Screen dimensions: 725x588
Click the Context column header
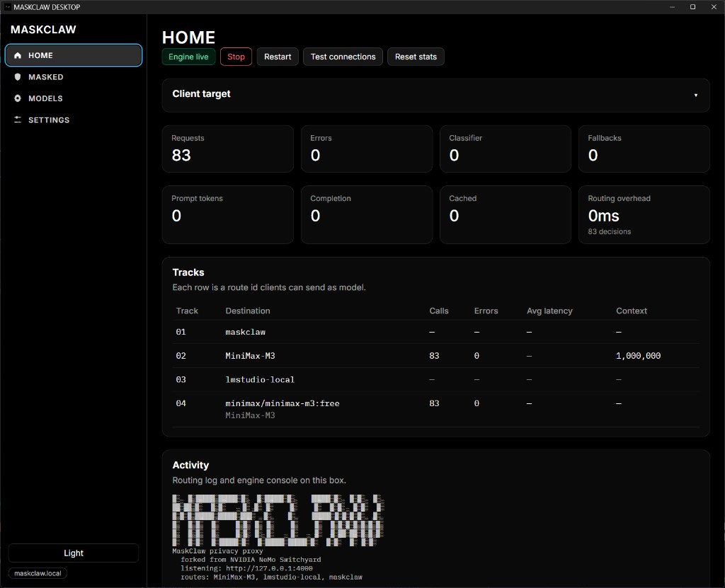[x=631, y=311]
